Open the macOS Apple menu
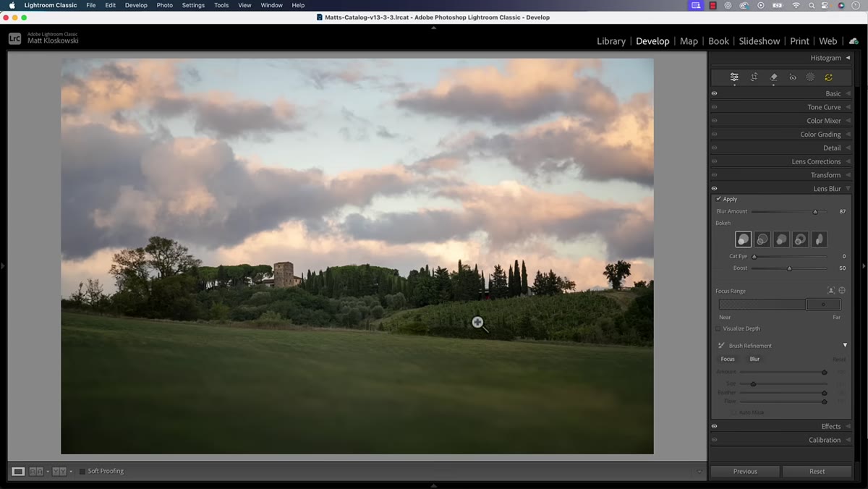Image resolution: width=868 pixels, height=489 pixels. 12,5
